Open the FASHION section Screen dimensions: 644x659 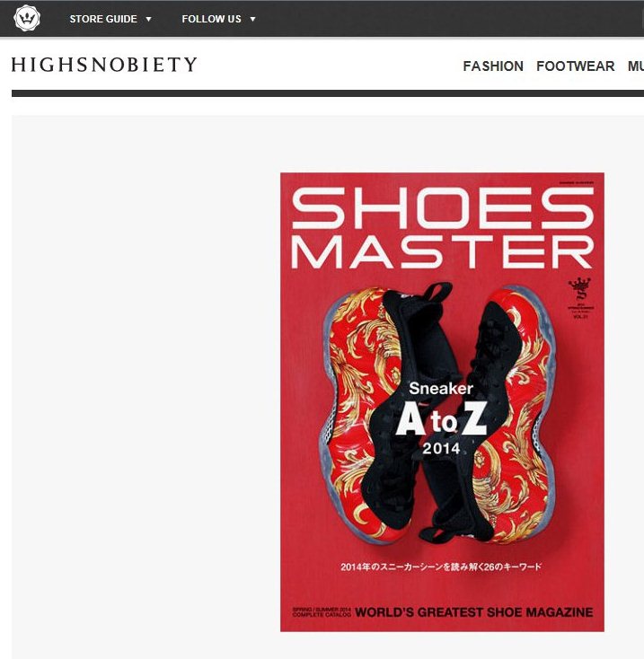pyautogui.click(x=493, y=66)
